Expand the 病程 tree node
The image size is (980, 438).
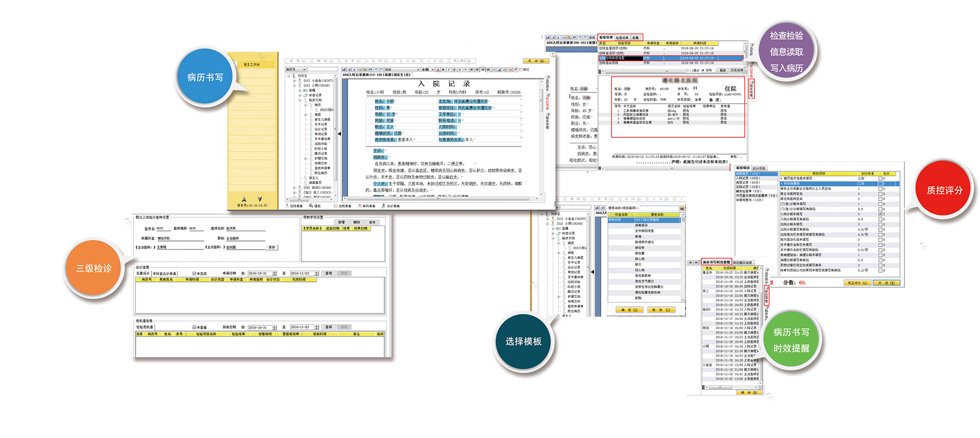[306, 115]
